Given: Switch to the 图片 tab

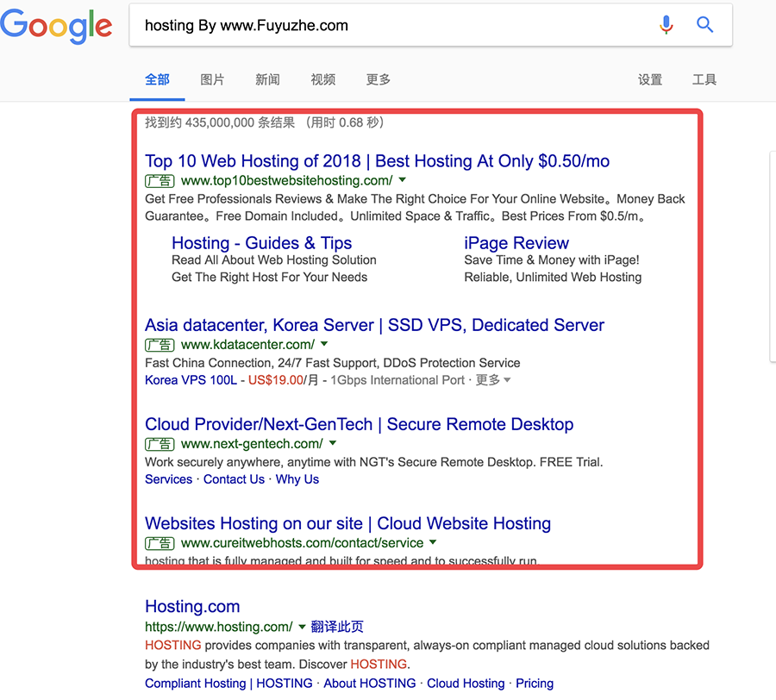Looking at the screenshot, I should [x=212, y=79].
